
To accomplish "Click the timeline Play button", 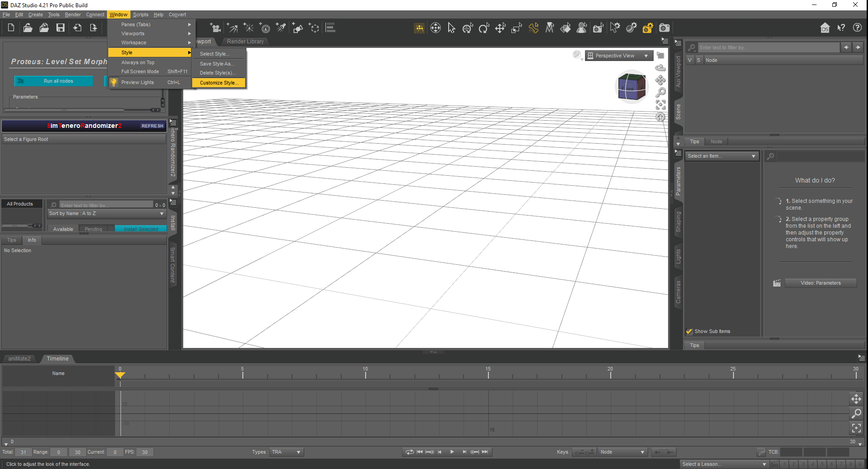I will pyautogui.click(x=452, y=452).
